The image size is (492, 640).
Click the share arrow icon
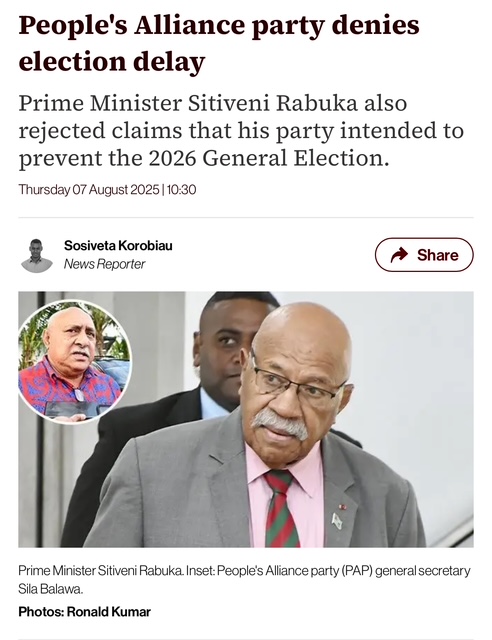pos(399,255)
